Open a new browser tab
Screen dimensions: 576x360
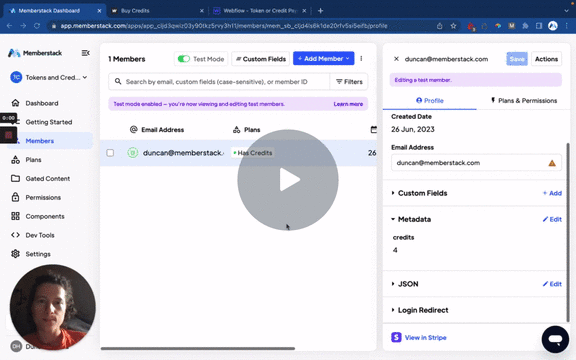320,11
